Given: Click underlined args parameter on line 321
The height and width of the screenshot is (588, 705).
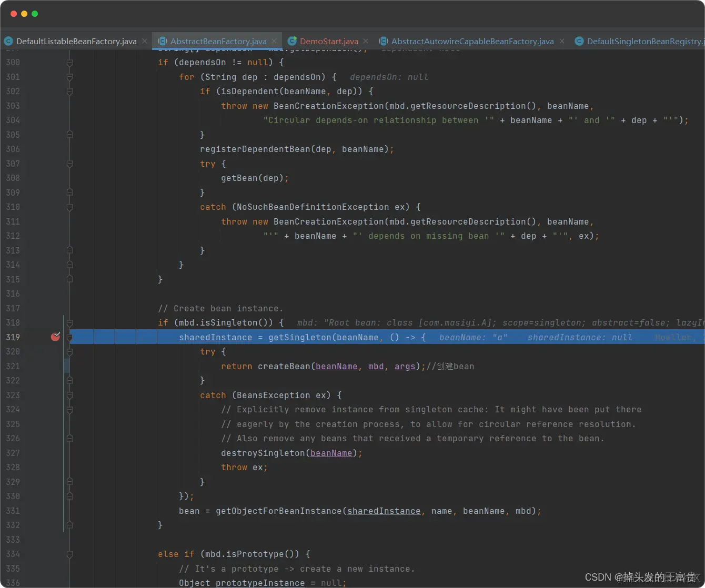Looking at the screenshot, I should click(405, 366).
